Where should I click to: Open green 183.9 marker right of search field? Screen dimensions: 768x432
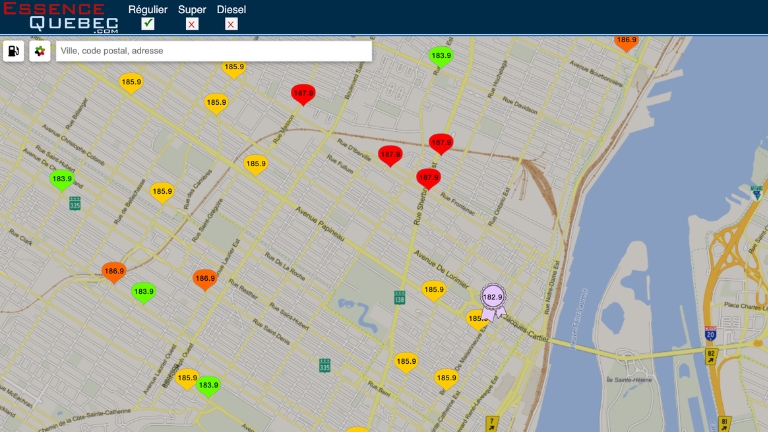441,57
